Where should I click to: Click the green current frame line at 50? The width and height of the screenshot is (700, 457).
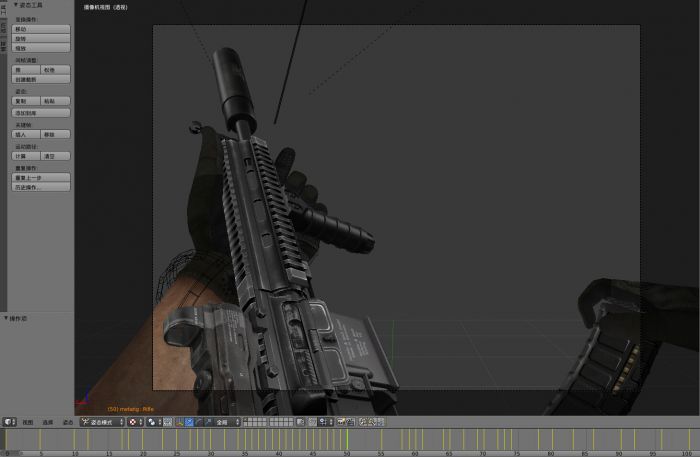point(347,439)
